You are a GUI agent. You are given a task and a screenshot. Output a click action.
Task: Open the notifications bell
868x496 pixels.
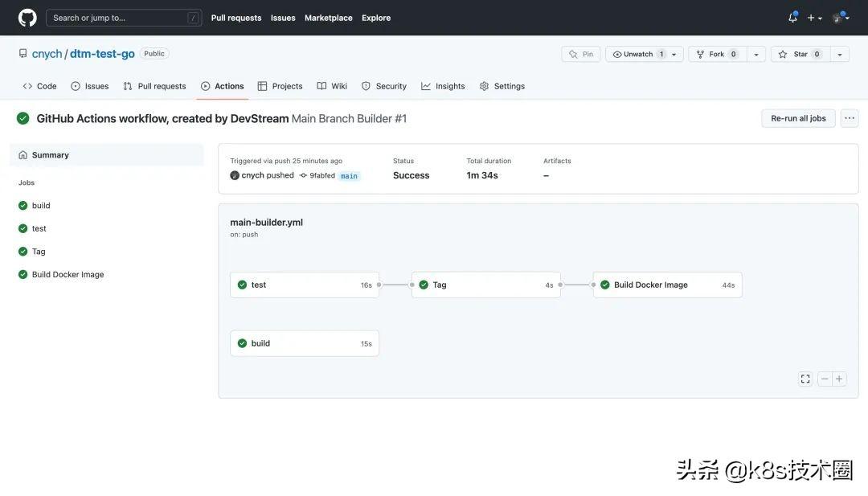792,18
